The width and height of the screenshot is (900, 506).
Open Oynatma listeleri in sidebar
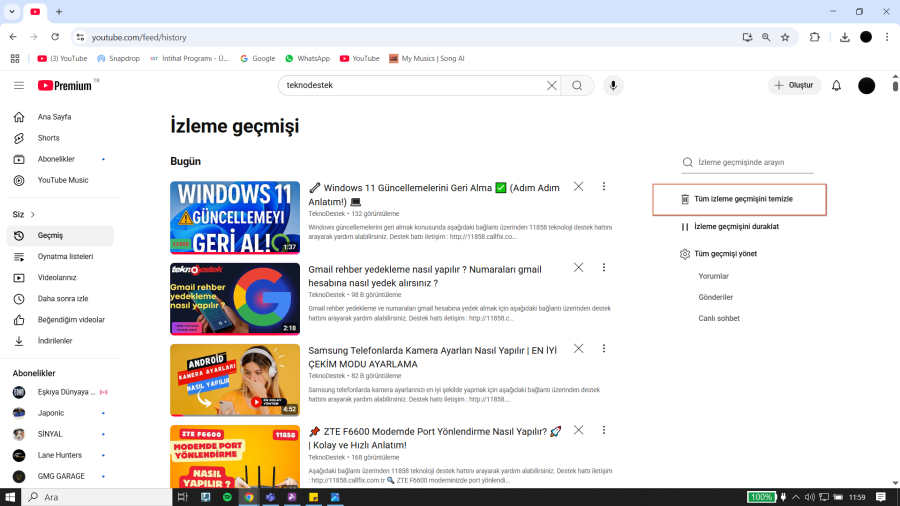tap(65, 257)
